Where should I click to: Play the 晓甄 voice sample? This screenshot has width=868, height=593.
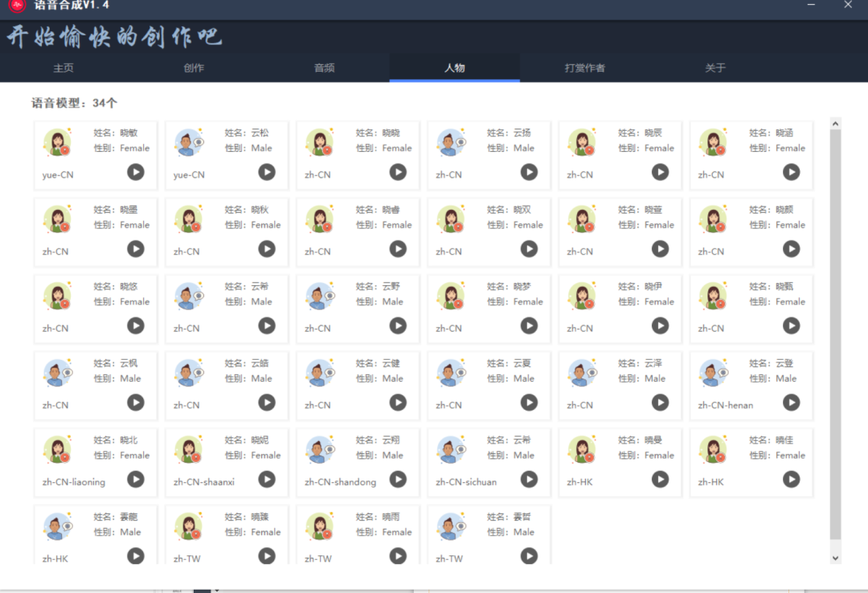click(791, 325)
